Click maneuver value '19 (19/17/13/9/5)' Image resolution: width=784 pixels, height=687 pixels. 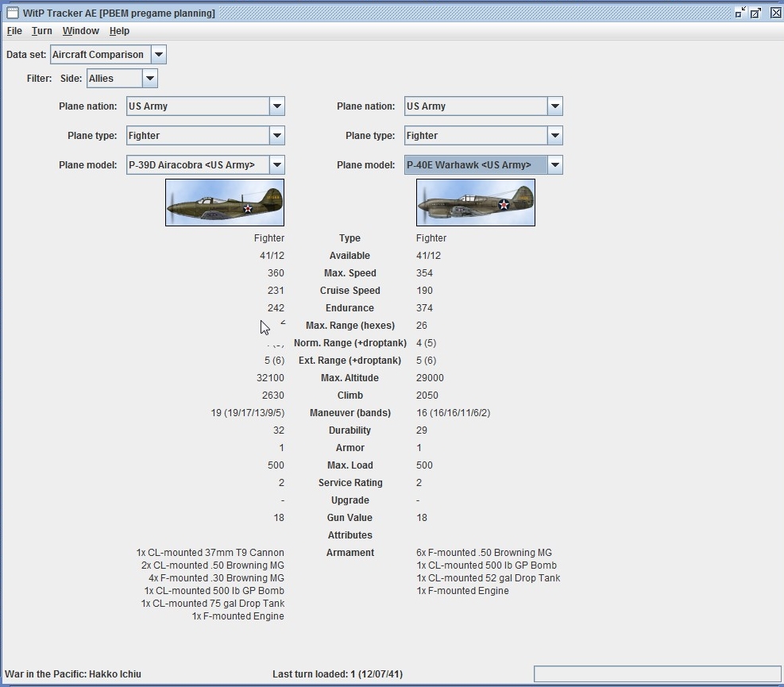(248, 413)
